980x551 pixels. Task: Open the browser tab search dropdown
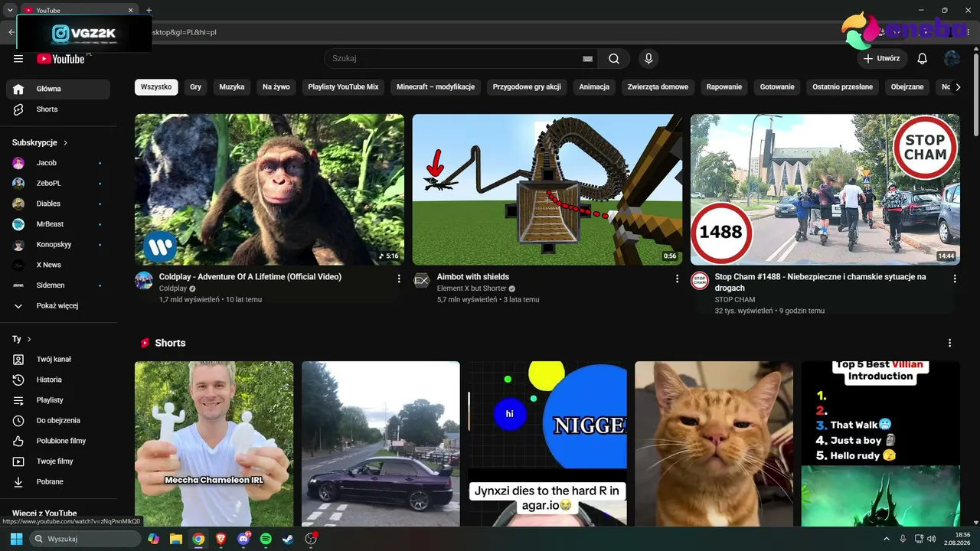point(10,10)
